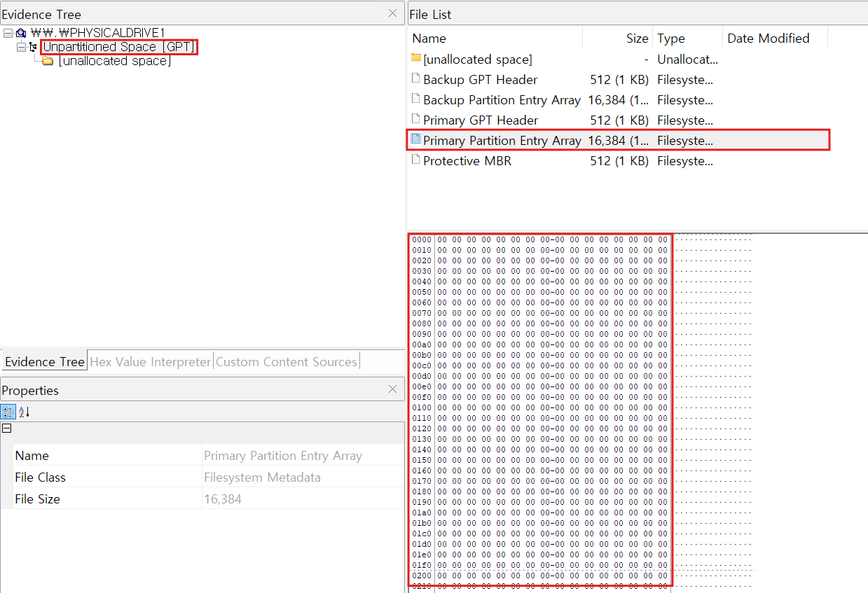Click hex offset 00a0 in hex viewer

click(x=422, y=344)
